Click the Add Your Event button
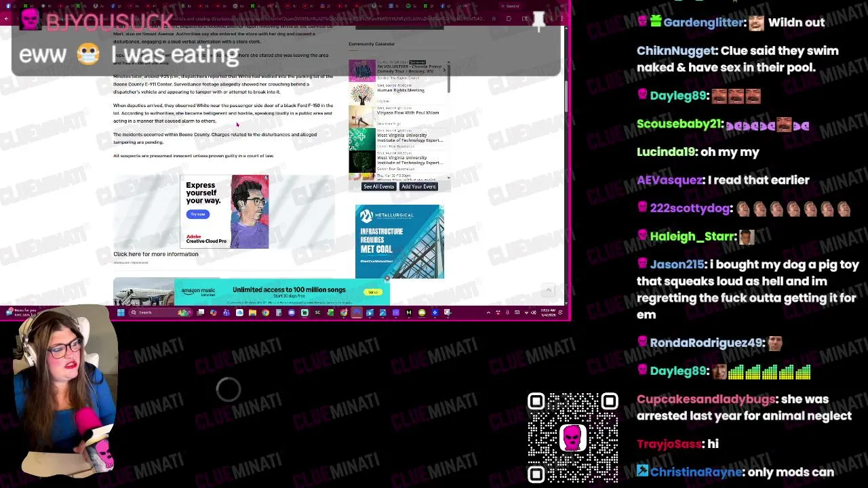This screenshot has height=488, width=868. pos(418,186)
